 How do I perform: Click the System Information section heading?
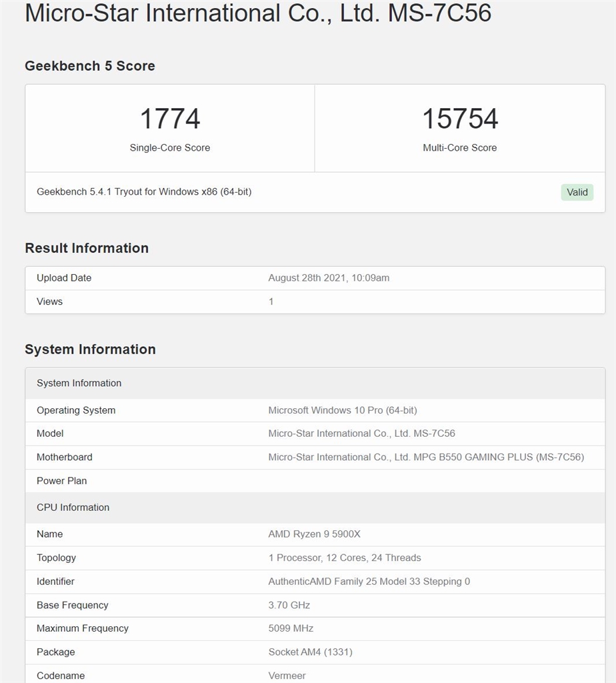90,350
